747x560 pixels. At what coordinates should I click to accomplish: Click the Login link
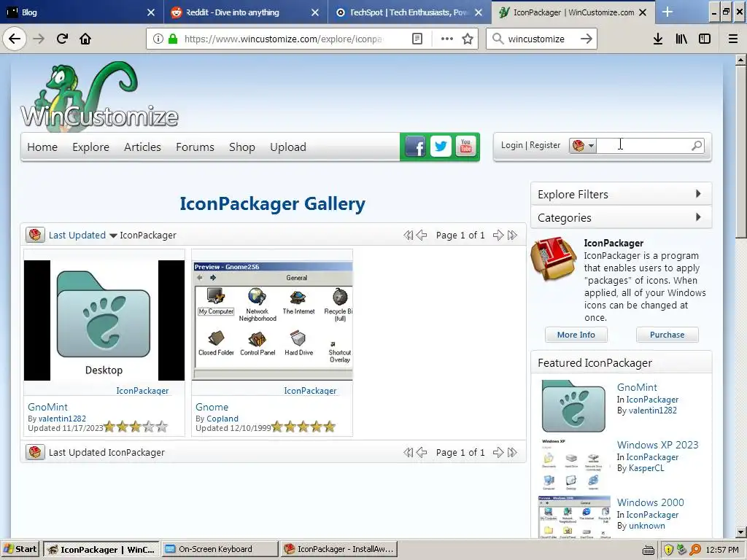coord(511,145)
